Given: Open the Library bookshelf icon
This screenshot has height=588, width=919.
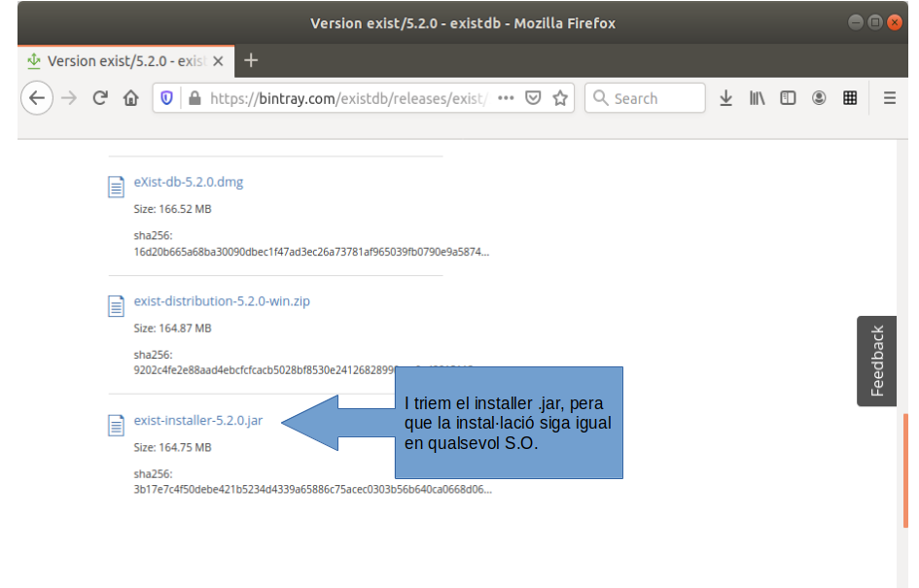Looking at the screenshot, I should pos(757,98).
